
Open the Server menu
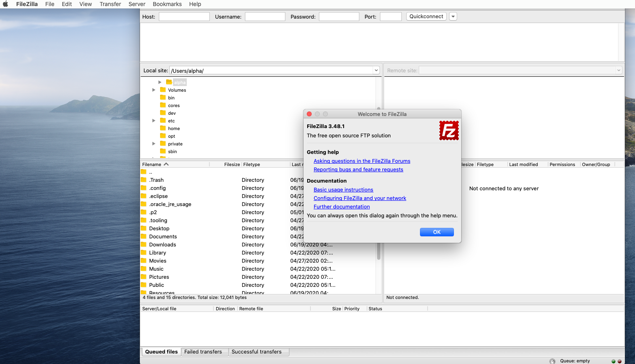[x=137, y=4]
